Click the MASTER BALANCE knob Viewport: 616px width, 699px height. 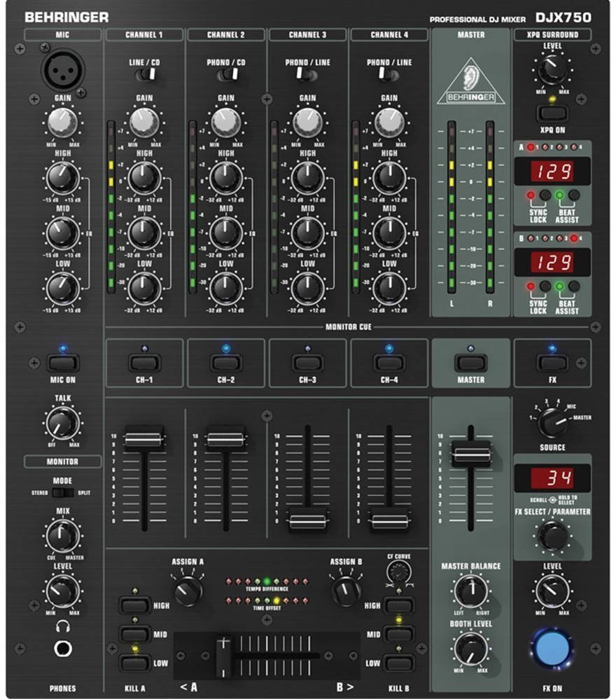pos(471,591)
